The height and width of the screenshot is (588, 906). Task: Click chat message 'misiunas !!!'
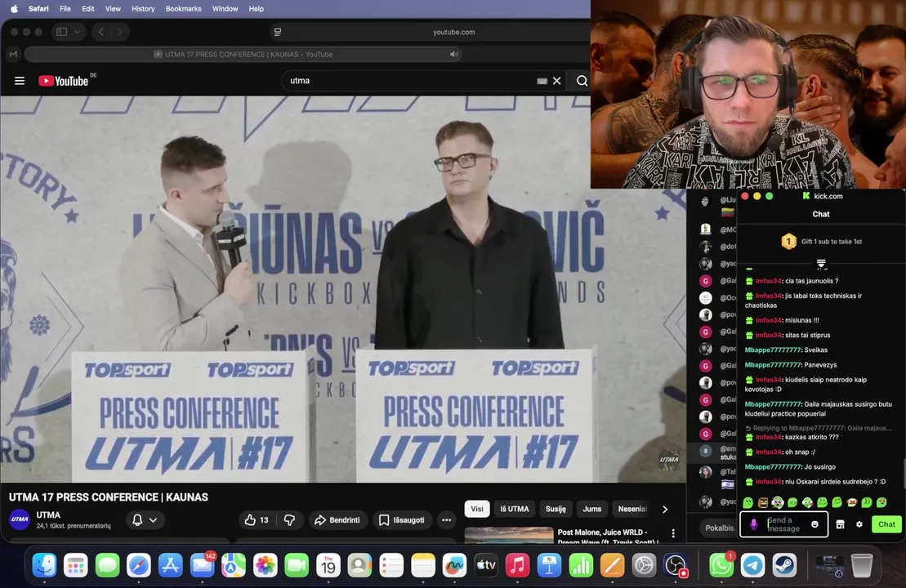802,320
